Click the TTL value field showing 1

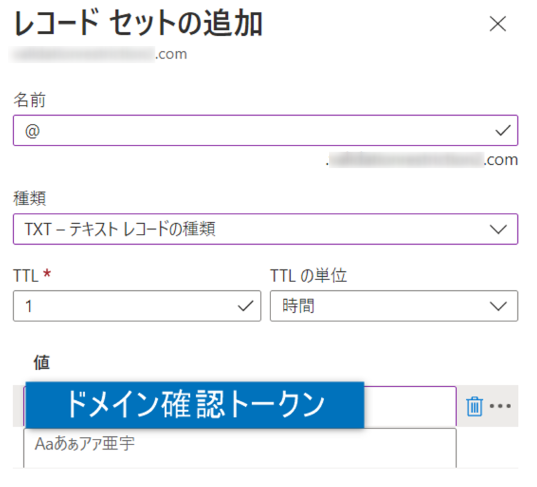click(137, 306)
